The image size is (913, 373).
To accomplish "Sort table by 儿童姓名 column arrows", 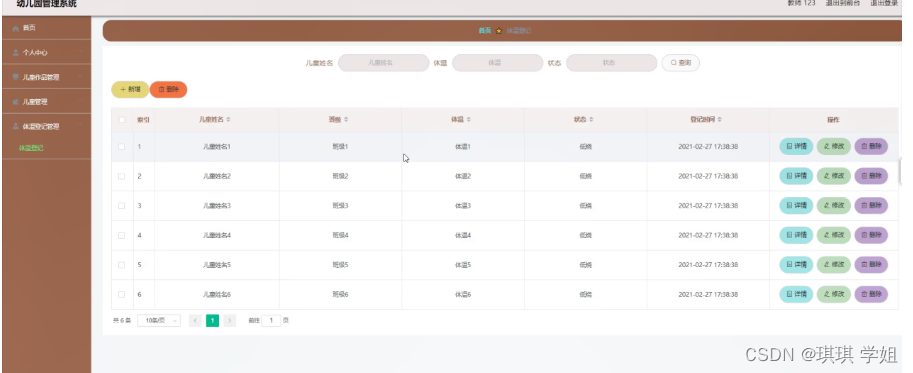I will pos(228,119).
